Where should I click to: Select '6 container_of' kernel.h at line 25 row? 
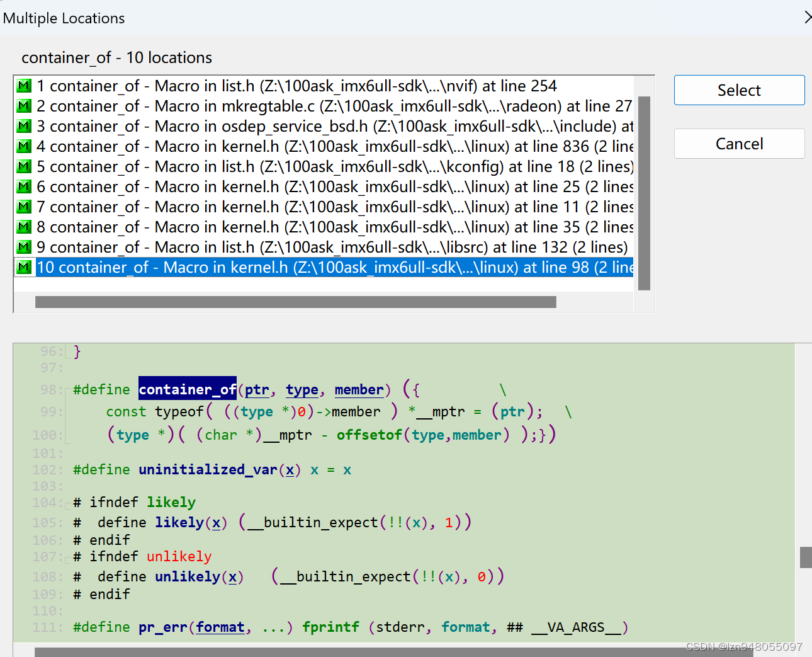(x=324, y=186)
